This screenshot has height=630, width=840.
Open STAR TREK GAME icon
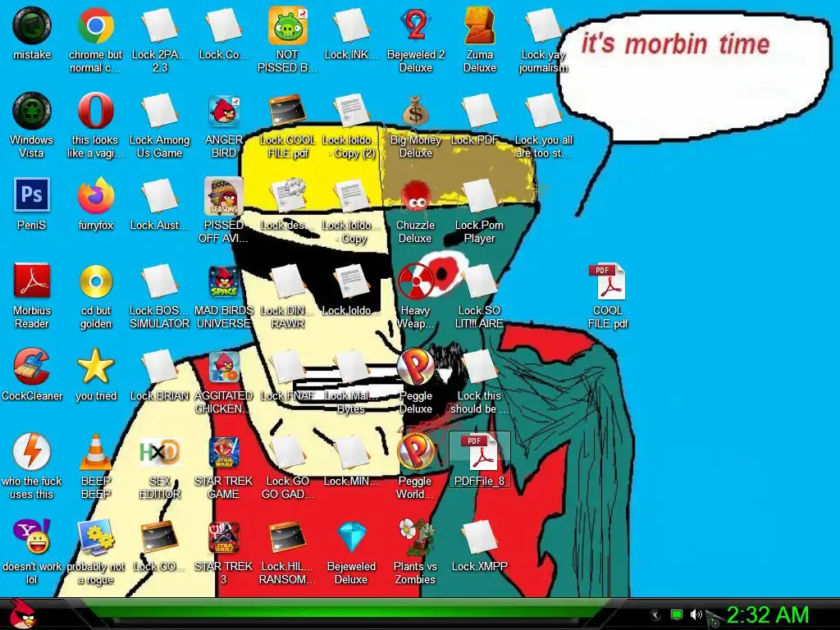[x=224, y=452]
